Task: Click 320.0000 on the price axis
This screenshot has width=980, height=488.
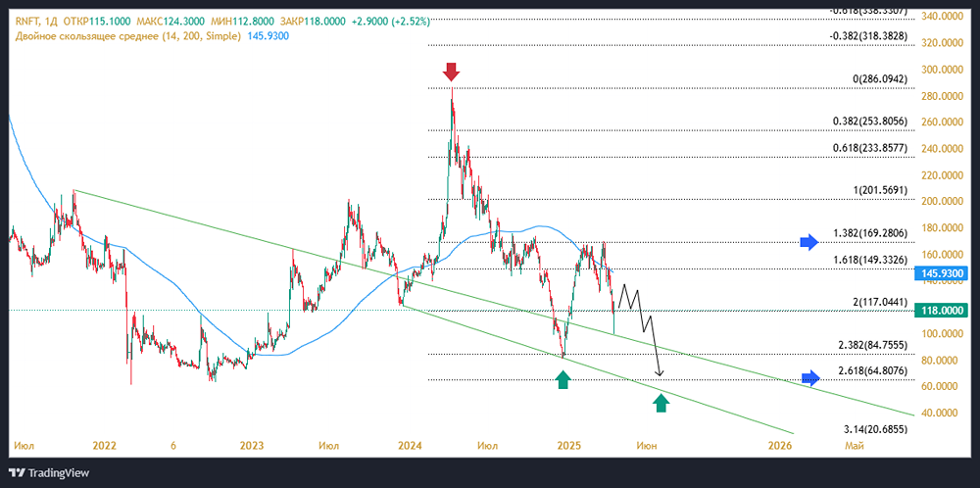Action: click(x=944, y=44)
